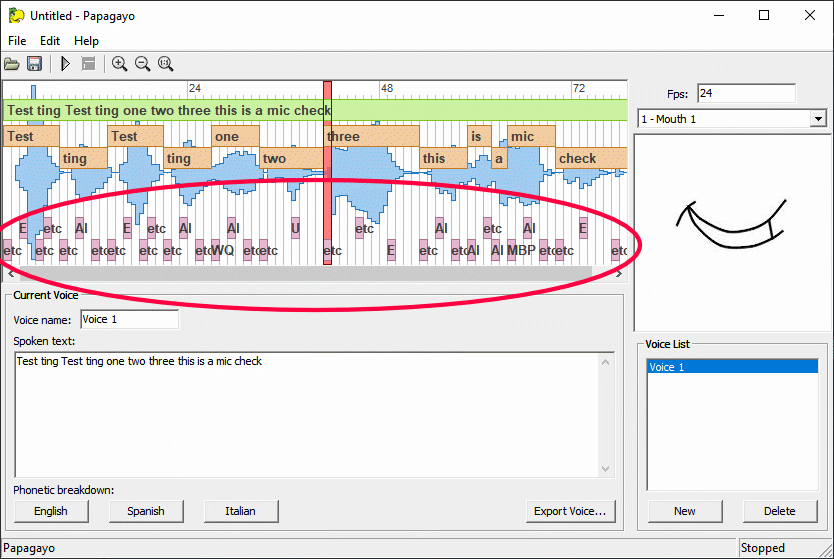834x559 pixels.
Task: Select the 'check' word block
Action: [591, 158]
